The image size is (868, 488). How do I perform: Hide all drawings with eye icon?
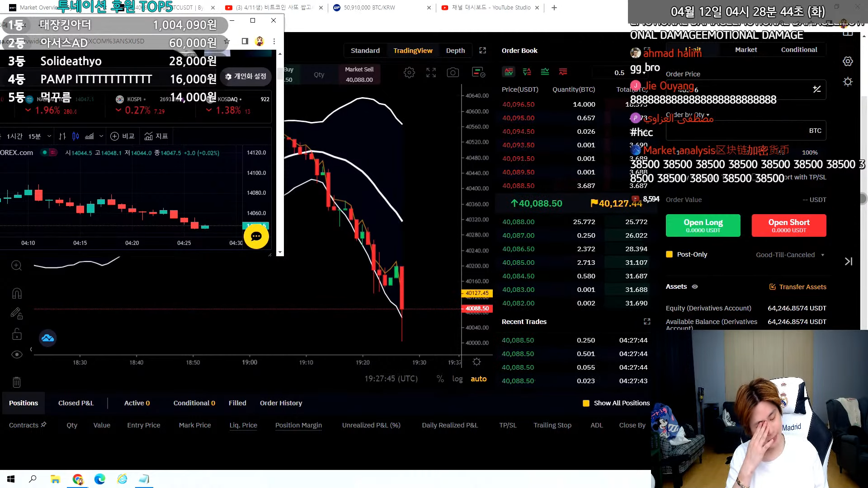pos(17,355)
